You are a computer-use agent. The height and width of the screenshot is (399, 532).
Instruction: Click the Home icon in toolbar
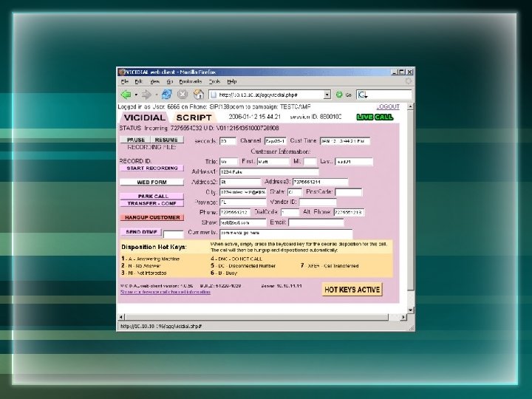click(x=199, y=95)
